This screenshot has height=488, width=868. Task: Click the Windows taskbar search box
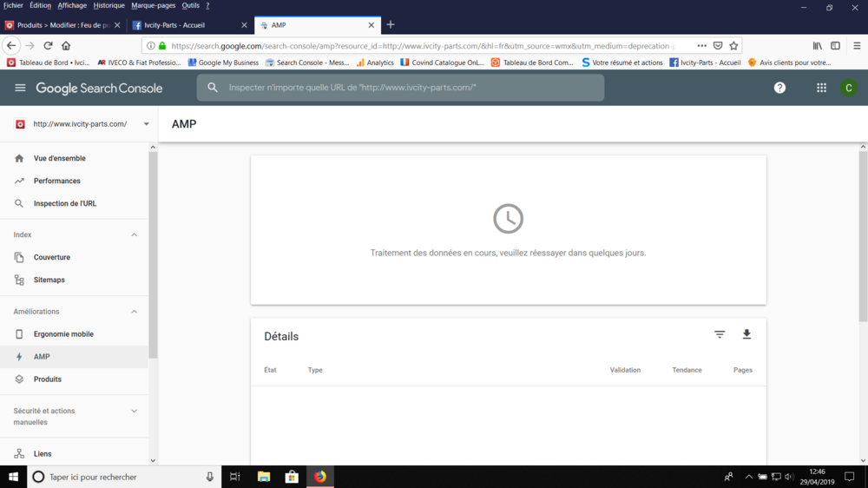pyautogui.click(x=123, y=477)
